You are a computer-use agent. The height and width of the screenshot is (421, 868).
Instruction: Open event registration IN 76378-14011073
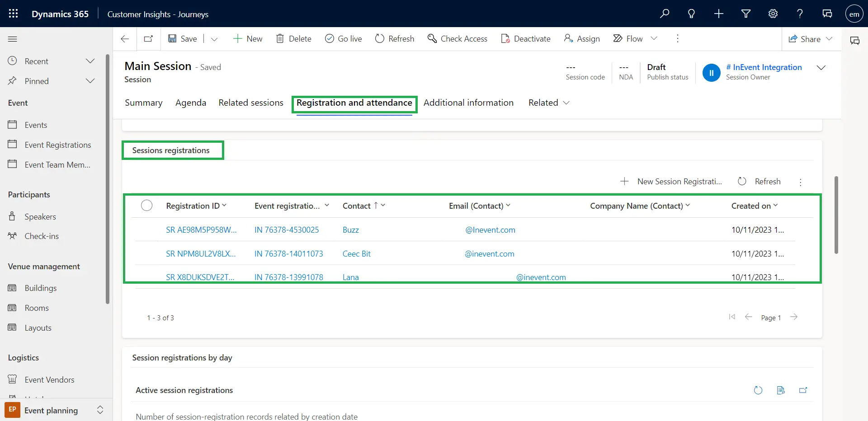(x=288, y=254)
